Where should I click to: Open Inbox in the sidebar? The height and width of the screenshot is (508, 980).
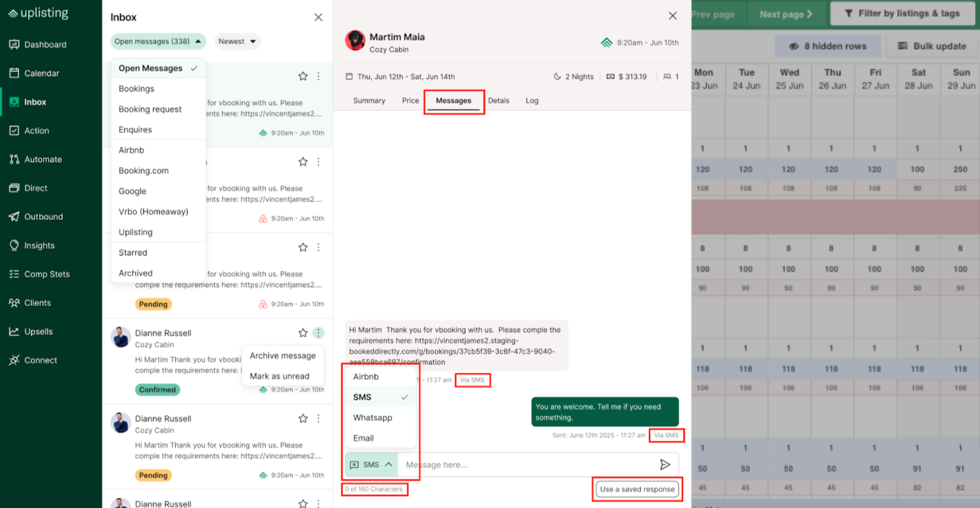(28, 102)
